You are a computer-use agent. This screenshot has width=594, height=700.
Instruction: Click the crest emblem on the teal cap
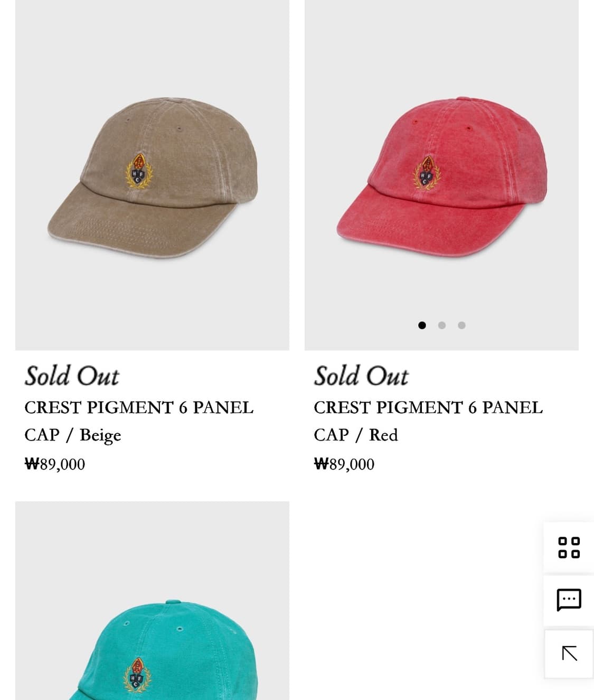137,675
